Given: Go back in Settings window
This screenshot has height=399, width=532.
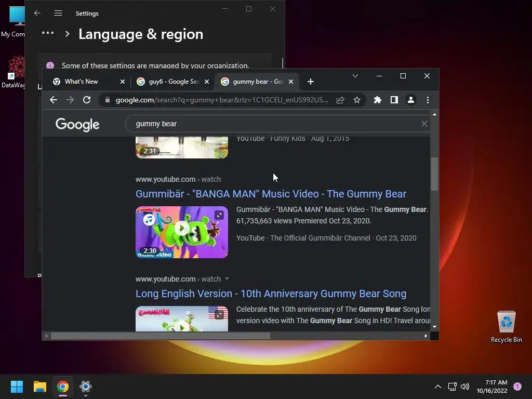Looking at the screenshot, I should click(x=37, y=13).
